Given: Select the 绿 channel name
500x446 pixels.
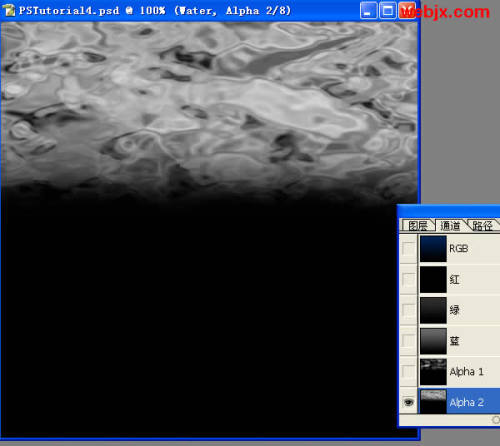Looking at the screenshot, I should [x=454, y=310].
